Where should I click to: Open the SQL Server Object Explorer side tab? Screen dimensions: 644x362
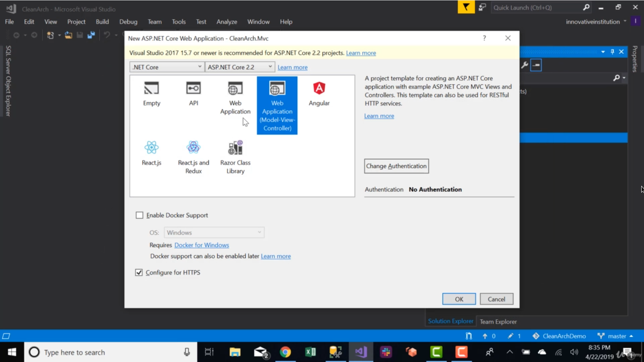point(8,80)
